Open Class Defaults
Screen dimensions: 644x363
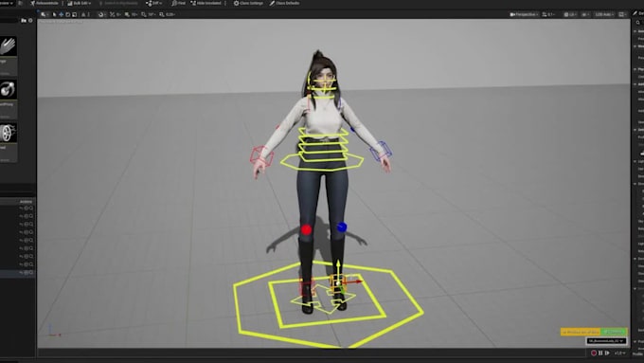coord(285,3)
